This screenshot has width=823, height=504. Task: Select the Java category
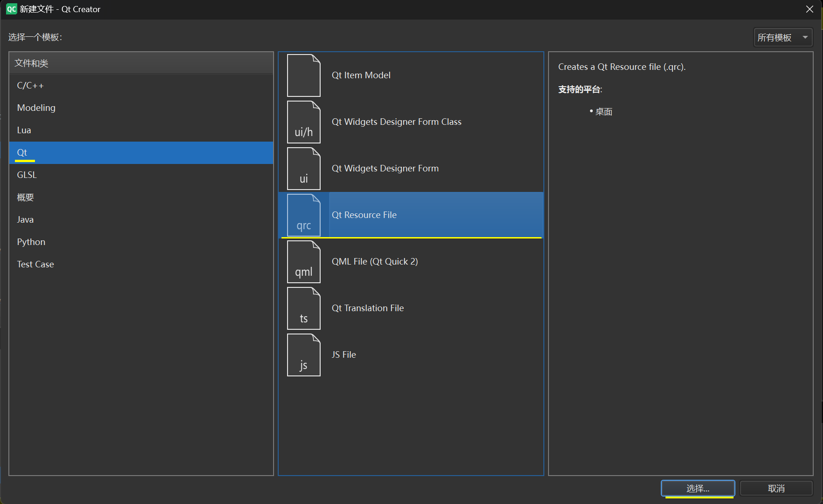tap(141, 220)
